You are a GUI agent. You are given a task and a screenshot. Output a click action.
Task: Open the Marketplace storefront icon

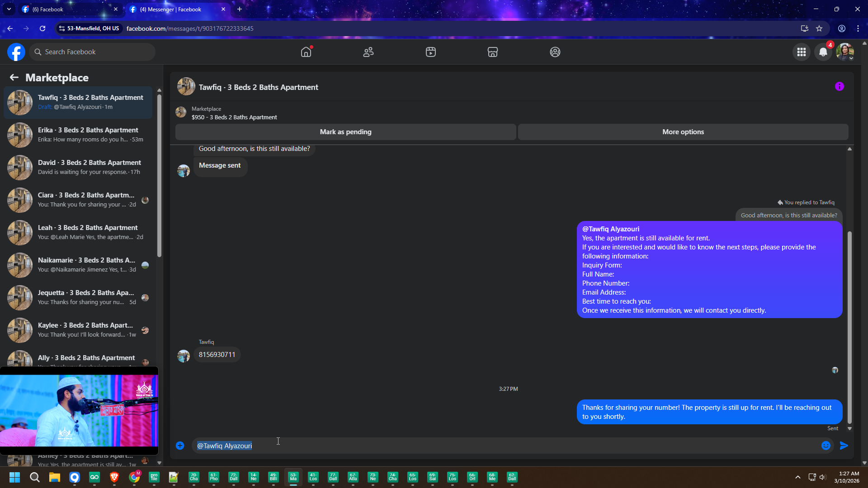click(x=493, y=52)
